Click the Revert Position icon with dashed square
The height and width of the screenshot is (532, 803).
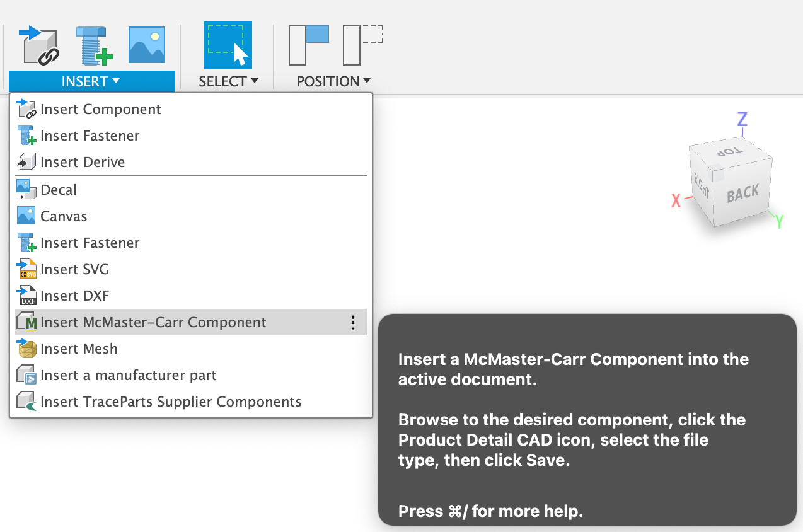(x=363, y=45)
